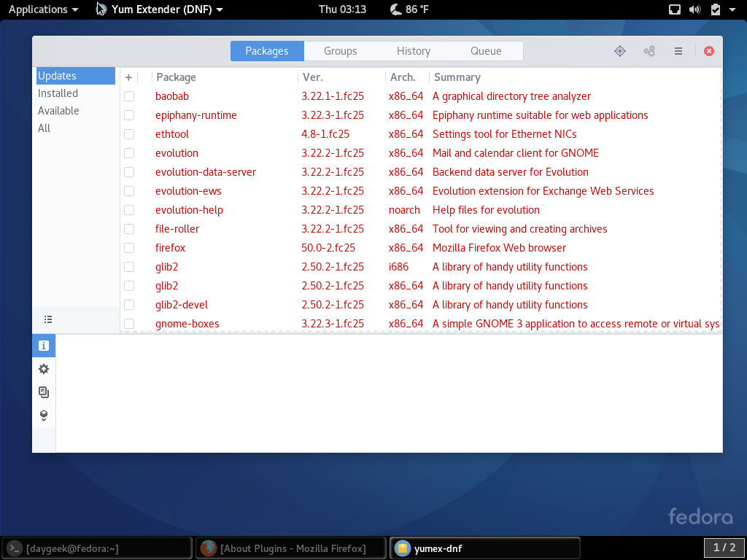Tick the gnome-boxes checkbox

[x=129, y=324]
